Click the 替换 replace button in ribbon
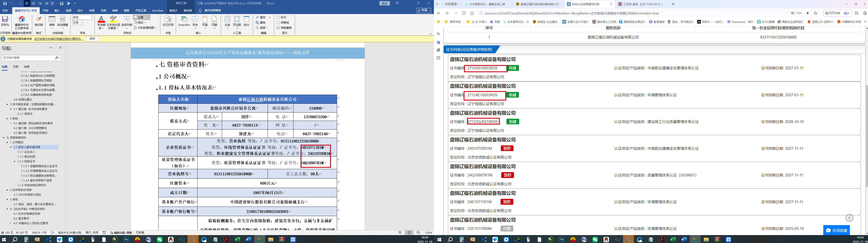Screen dimensions: 868x243 coord(260,23)
